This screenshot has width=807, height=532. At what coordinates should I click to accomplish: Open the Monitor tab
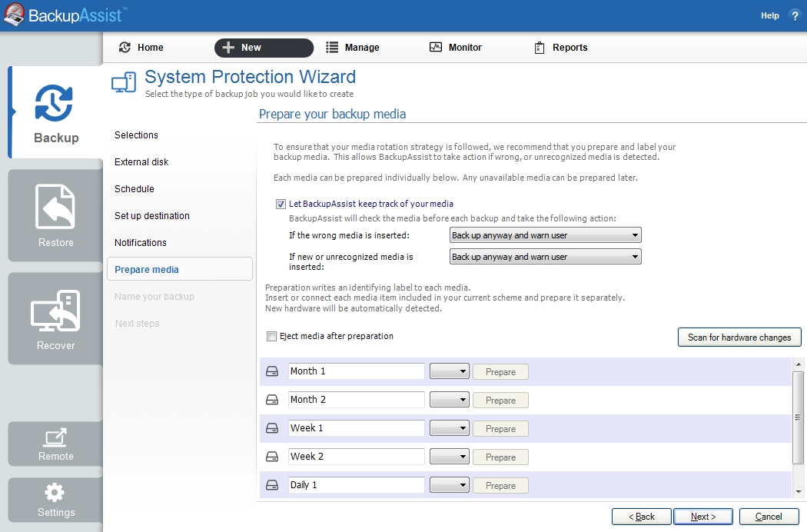click(x=456, y=48)
